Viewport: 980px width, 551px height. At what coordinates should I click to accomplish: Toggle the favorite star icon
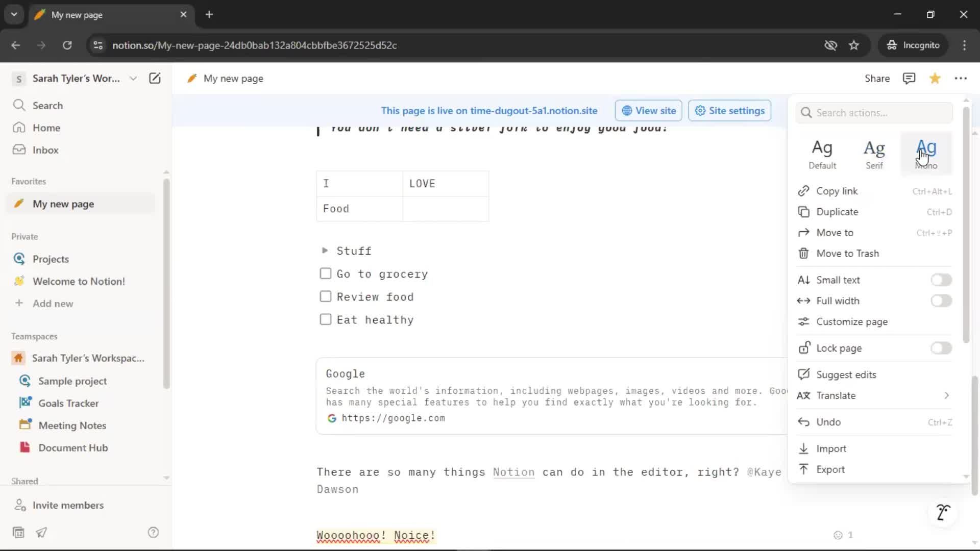tap(935, 78)
